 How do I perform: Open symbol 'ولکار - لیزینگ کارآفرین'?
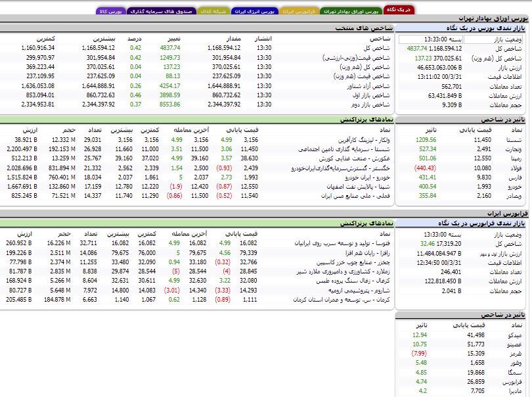364,140
